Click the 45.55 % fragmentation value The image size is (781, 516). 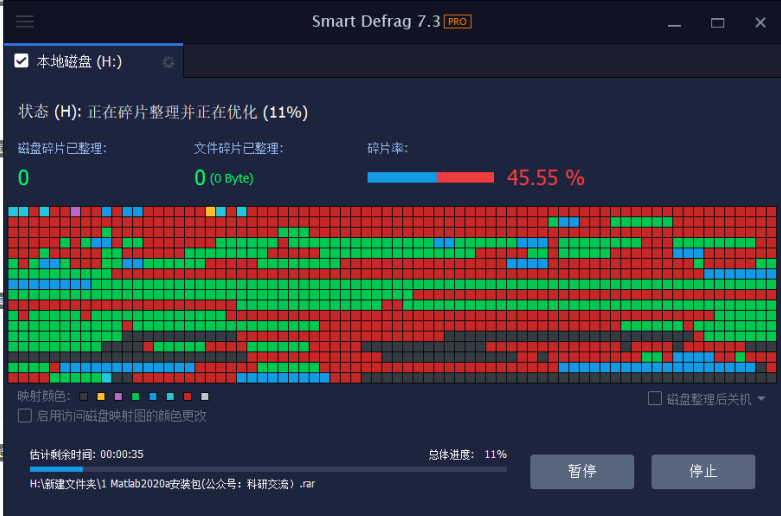pyautogui.click(x=546, y=178)
